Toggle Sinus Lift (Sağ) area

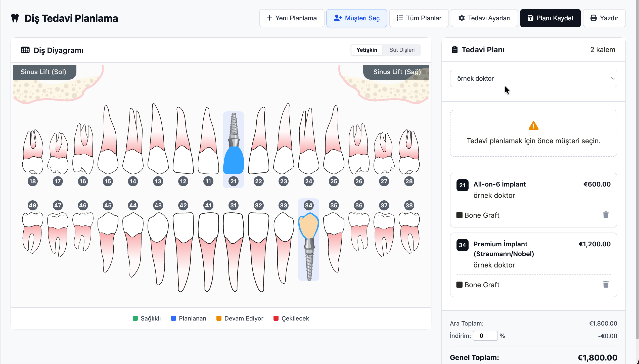(x=396, y=72)
